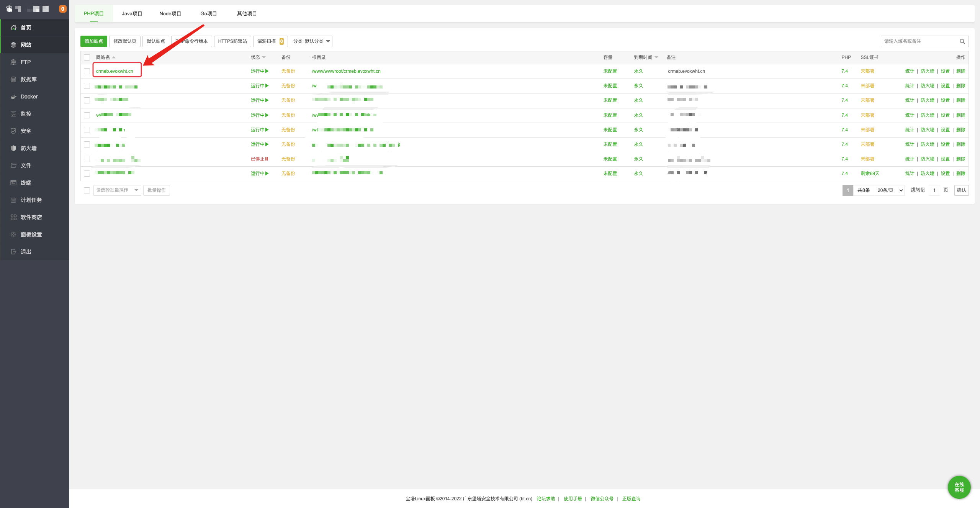980x508 pixels.
Task: Check the bottom batch-operation checkbox
Action: (87, 190)
